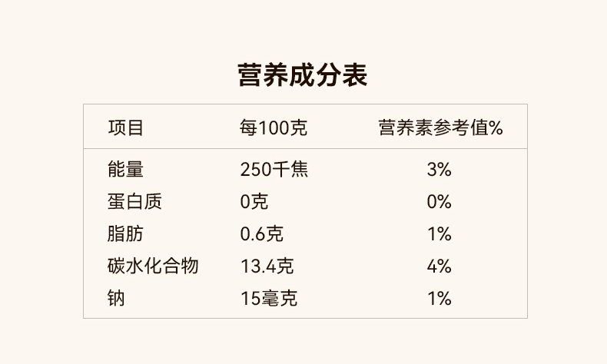The image size is (607, 364).
Task: Select the 营养素参考值% column header
Action: point(440,127)
